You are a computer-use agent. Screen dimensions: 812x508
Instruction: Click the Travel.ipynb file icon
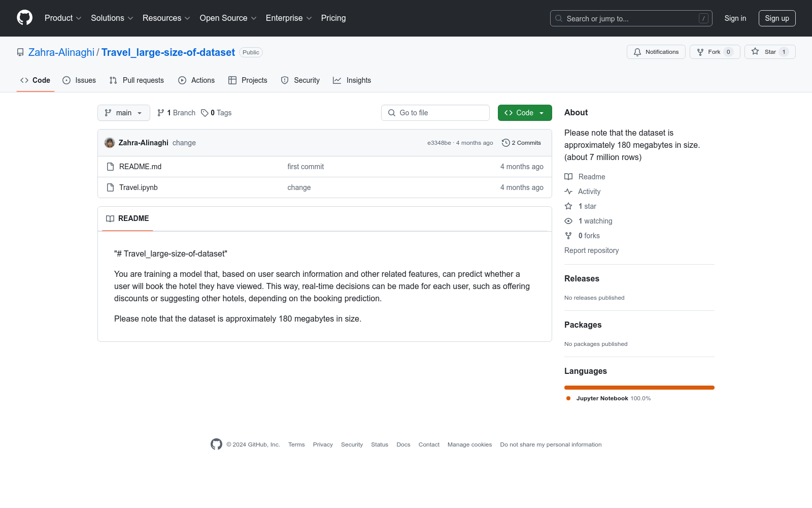point(110,187)
